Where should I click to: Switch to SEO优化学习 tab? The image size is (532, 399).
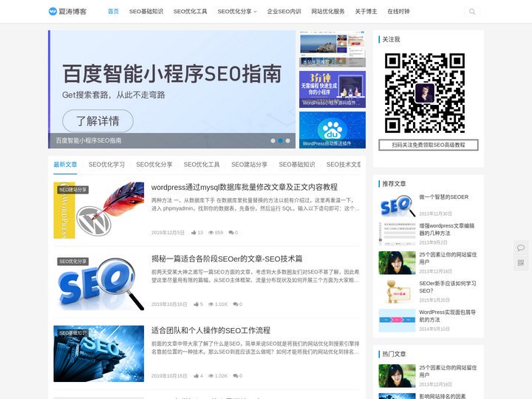click(106, 165)
